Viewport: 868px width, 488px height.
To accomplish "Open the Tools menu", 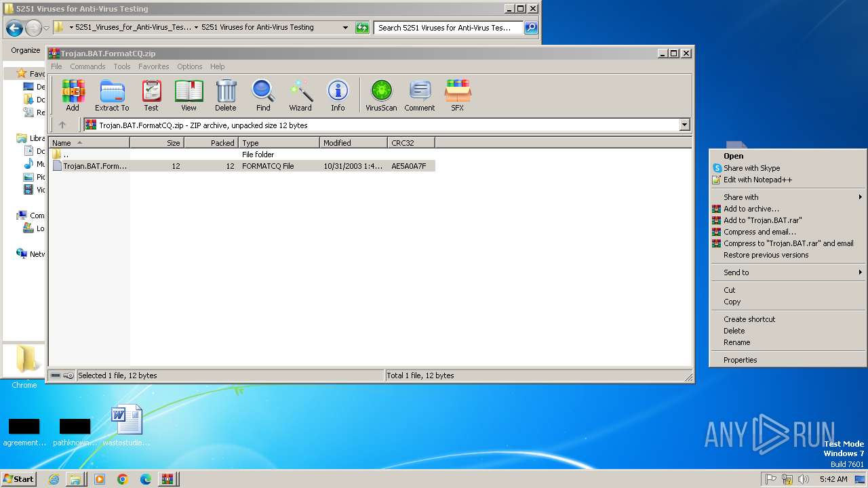I will [x=122, y=66].
